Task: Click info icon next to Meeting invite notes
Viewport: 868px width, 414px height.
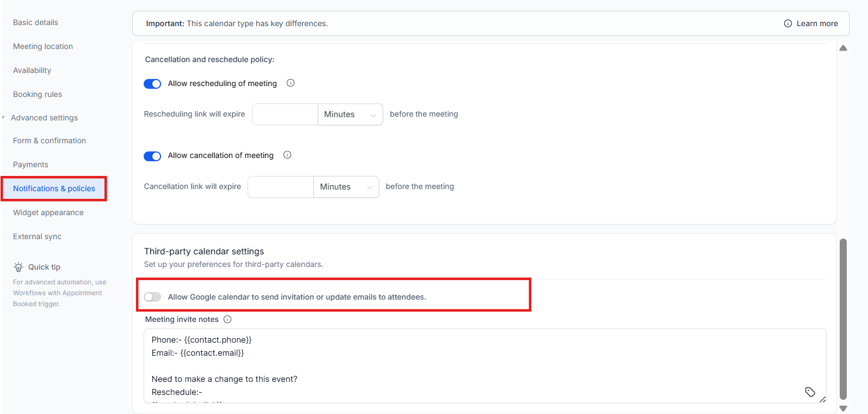Action: 227,319
